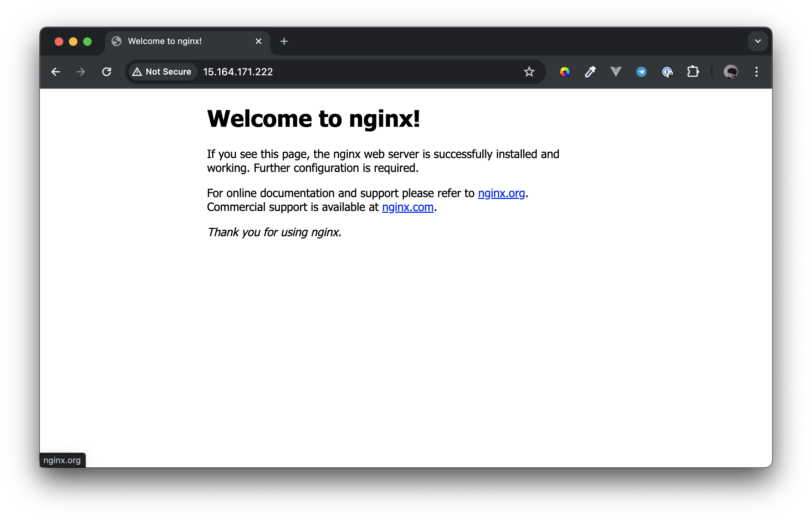Bookmark this page with the star icon
This screenshot has width=812, height=520.
(529, 72)
